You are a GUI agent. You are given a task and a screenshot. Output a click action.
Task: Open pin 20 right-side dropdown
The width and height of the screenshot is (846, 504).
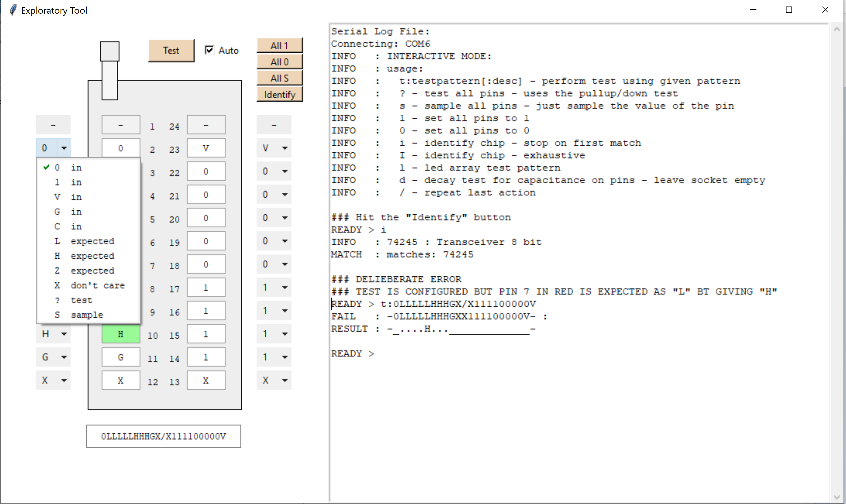(274, 218)
